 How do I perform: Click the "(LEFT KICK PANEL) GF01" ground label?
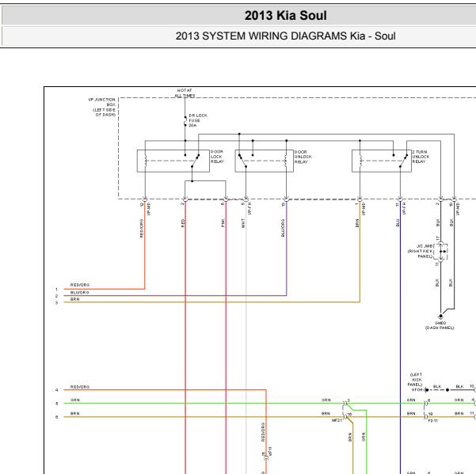coord(416,381)
